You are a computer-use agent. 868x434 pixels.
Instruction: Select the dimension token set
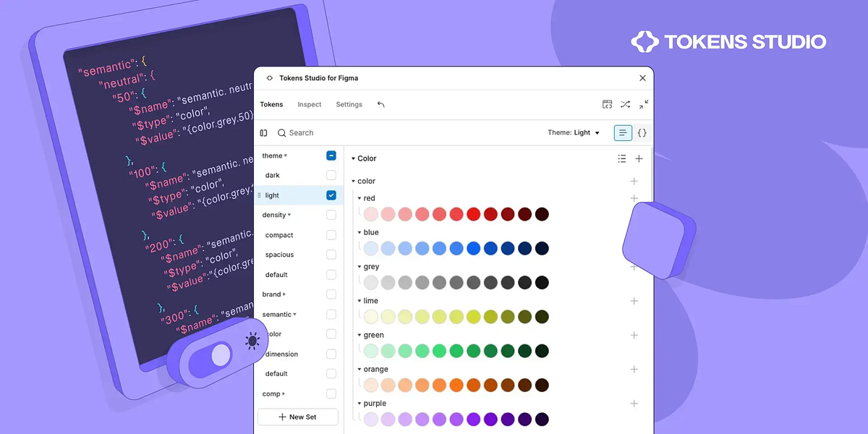tap(281, 354)
